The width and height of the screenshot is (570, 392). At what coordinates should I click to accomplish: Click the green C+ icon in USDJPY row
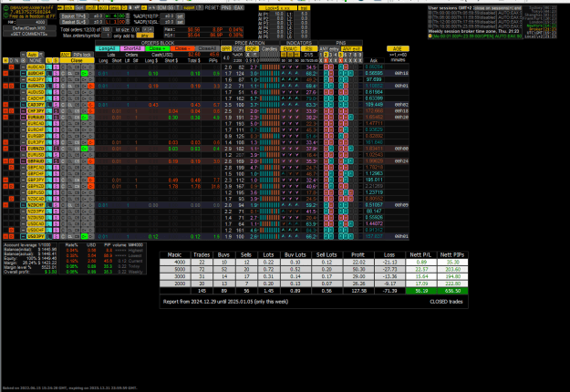(84, 236)
